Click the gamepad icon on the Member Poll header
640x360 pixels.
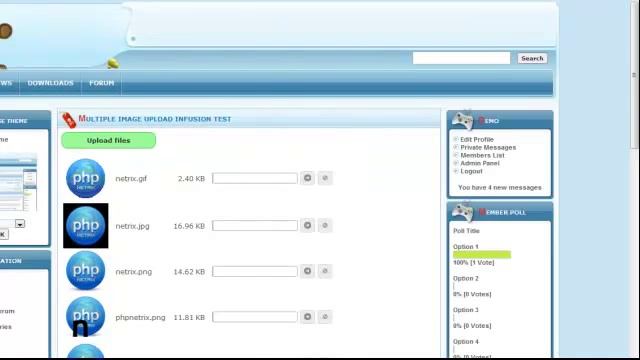pyautogui.click(x=462, y=211)
